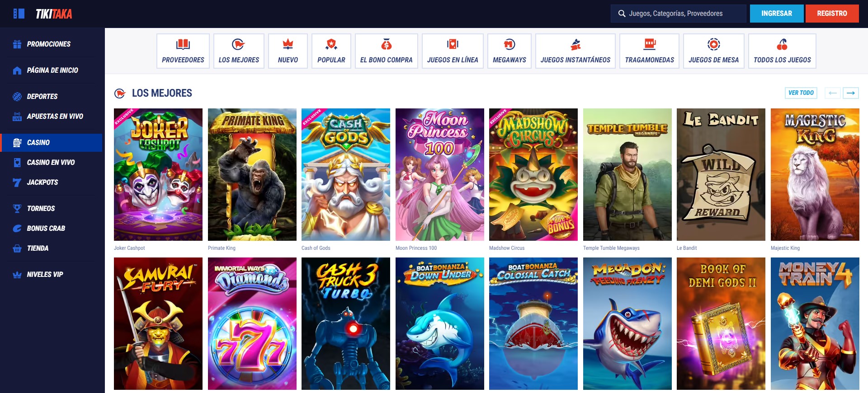This screenshot has width=868, height=393.
Task: Click the 'Primate King' title text
Action: [222, 248]
